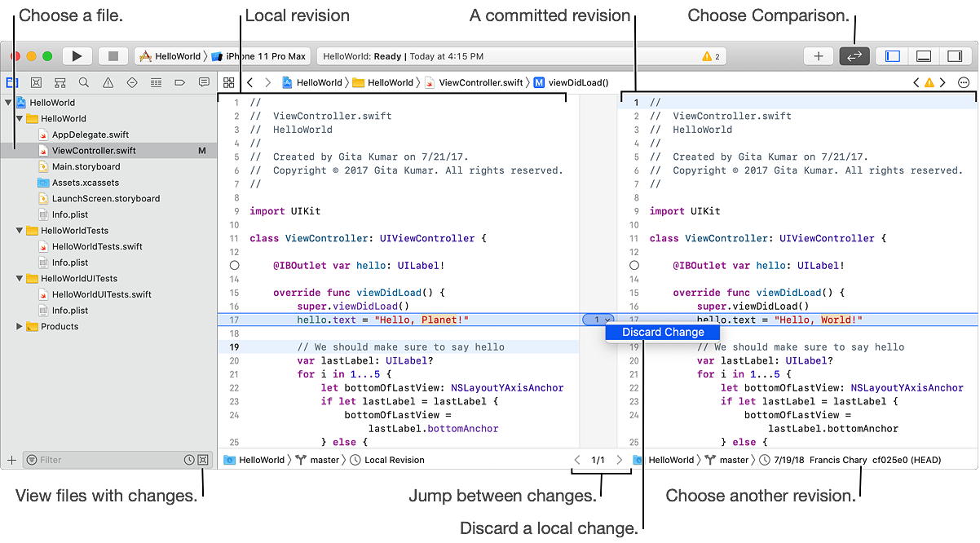Open the editor options ellipsis menu

964,82
